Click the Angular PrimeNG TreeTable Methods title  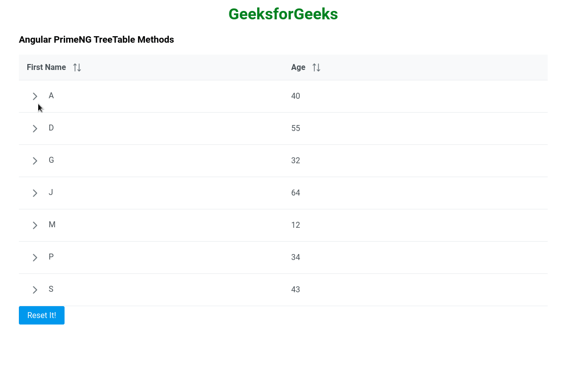96,40
